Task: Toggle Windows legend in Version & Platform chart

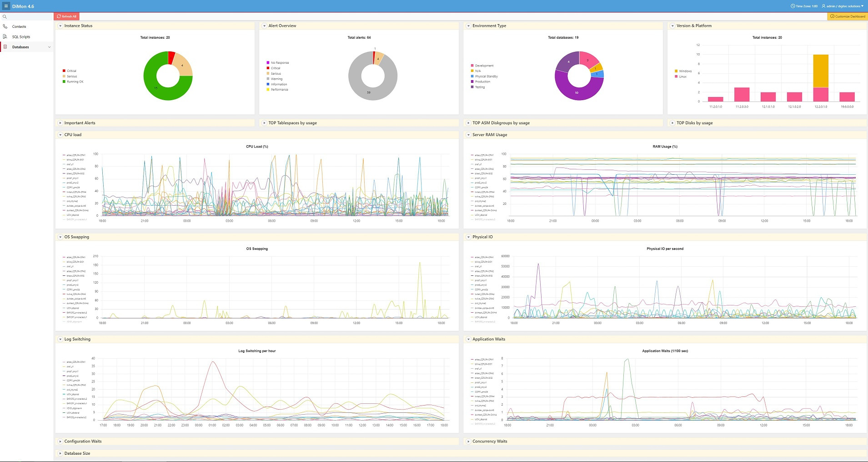Action: (685, 71)
